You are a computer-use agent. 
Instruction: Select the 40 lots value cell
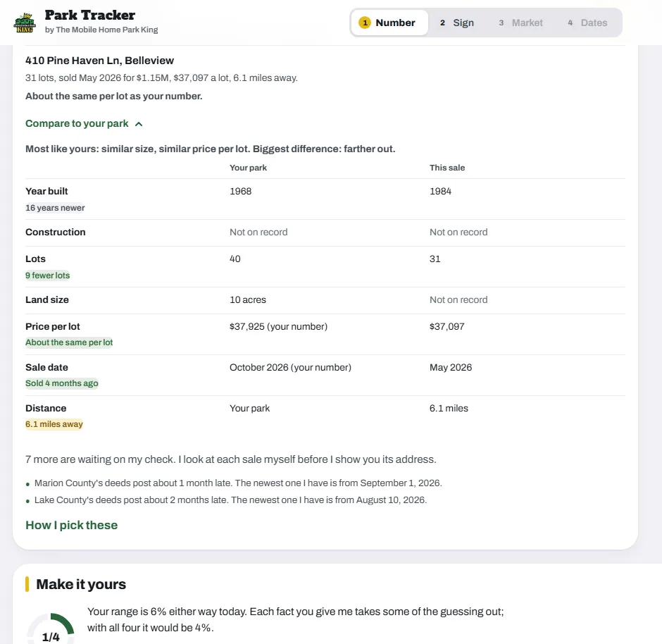tap(235, 259)
